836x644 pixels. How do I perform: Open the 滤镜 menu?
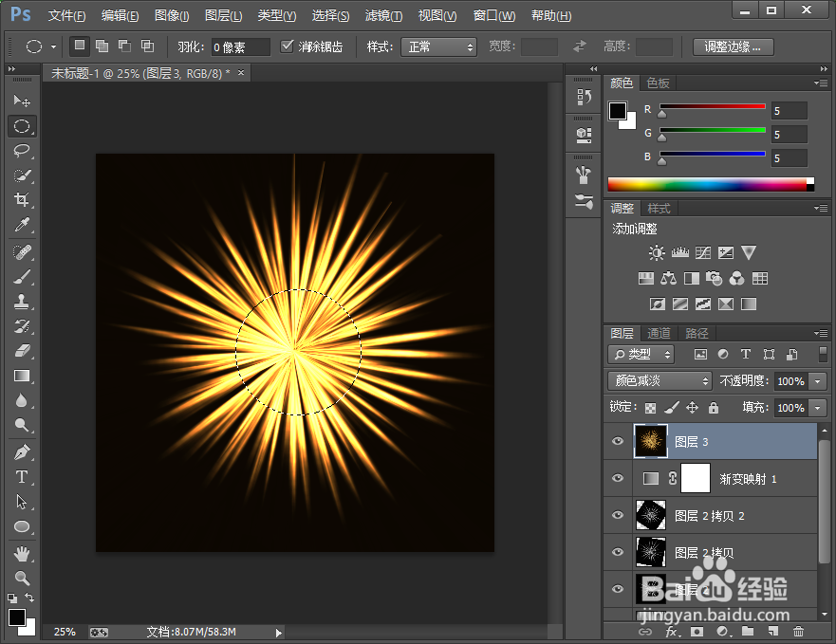pos(383,16)
